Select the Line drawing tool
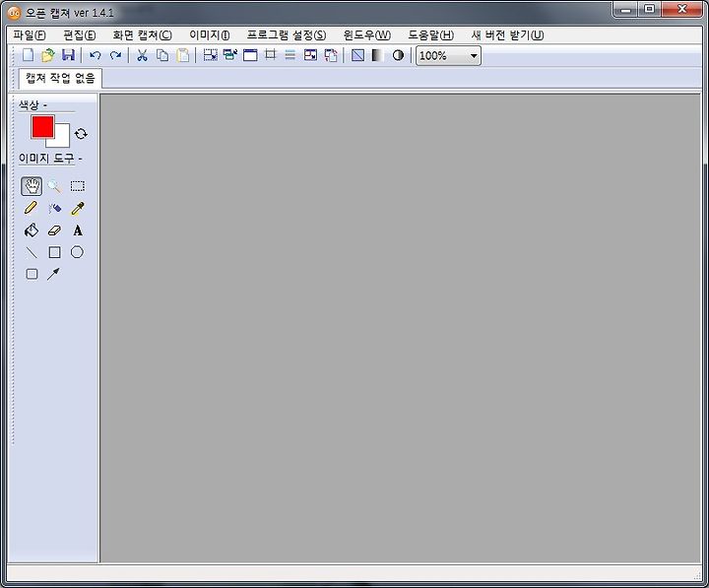 pyautogui.click(x=32, y=252)
